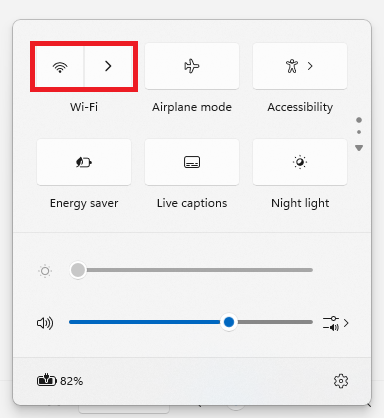Screen dimensions: 384x418
Task: Select the first page indicator dot
Action: [359, 120]
